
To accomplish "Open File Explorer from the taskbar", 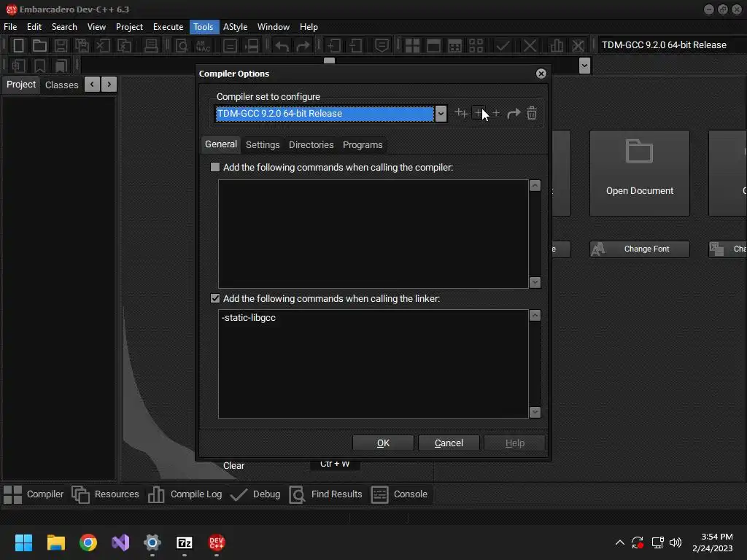I will [x=55, y=542].
